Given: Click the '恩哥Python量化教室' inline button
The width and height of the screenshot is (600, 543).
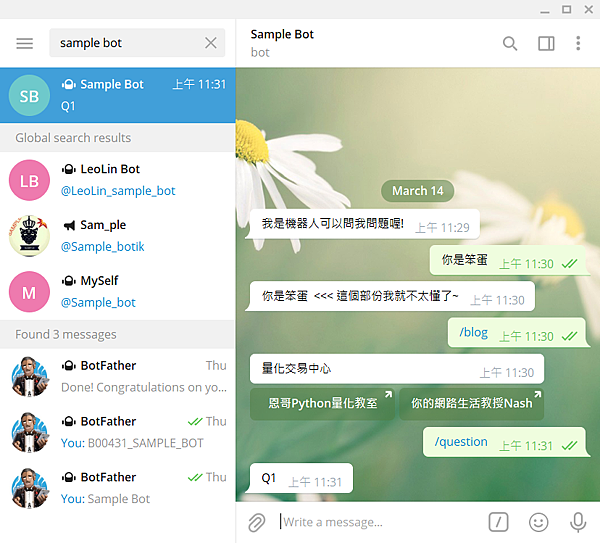Looking at the screenshot, I should tap(322, 404).
